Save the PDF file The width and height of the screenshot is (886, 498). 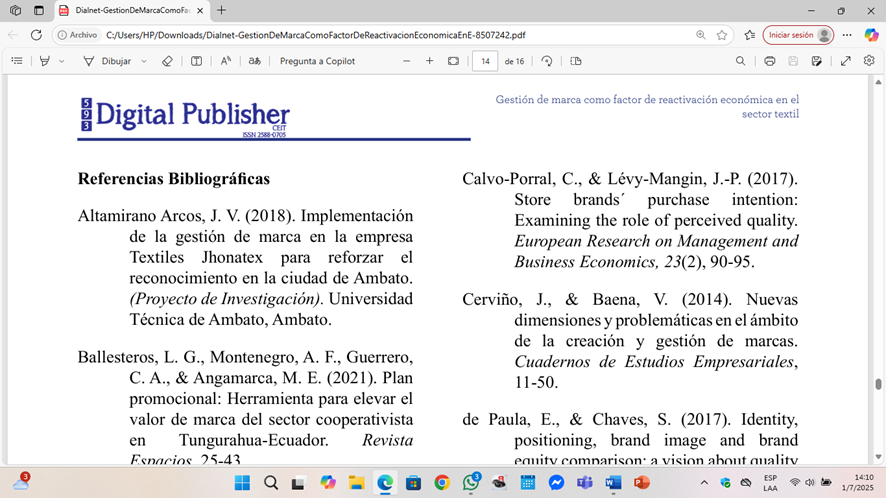pos(793,61)
